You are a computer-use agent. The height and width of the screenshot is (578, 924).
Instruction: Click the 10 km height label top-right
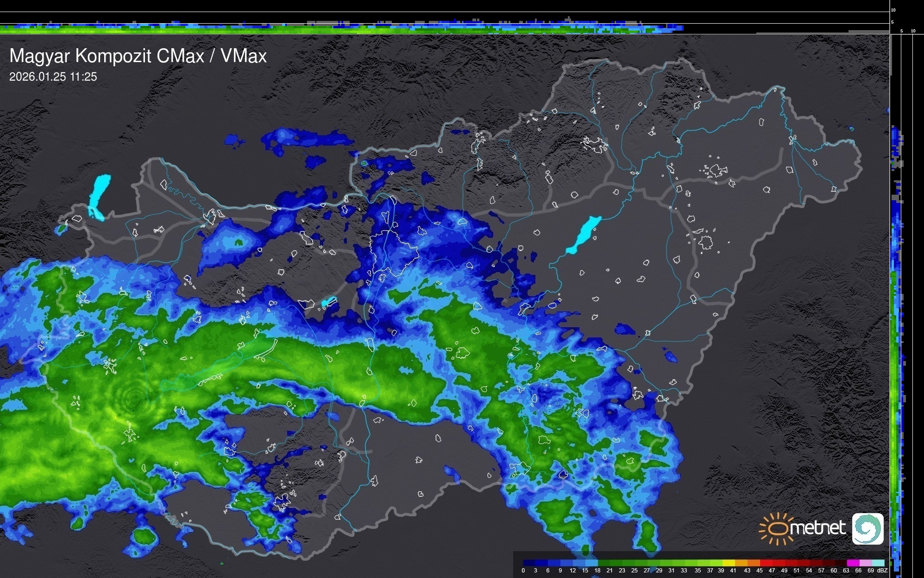tap(893, 10)
